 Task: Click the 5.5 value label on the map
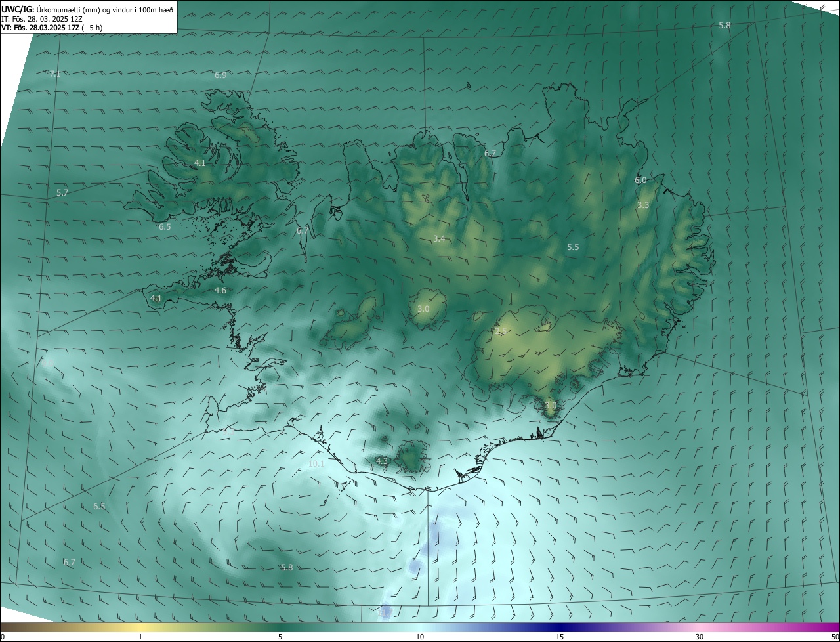573,247
